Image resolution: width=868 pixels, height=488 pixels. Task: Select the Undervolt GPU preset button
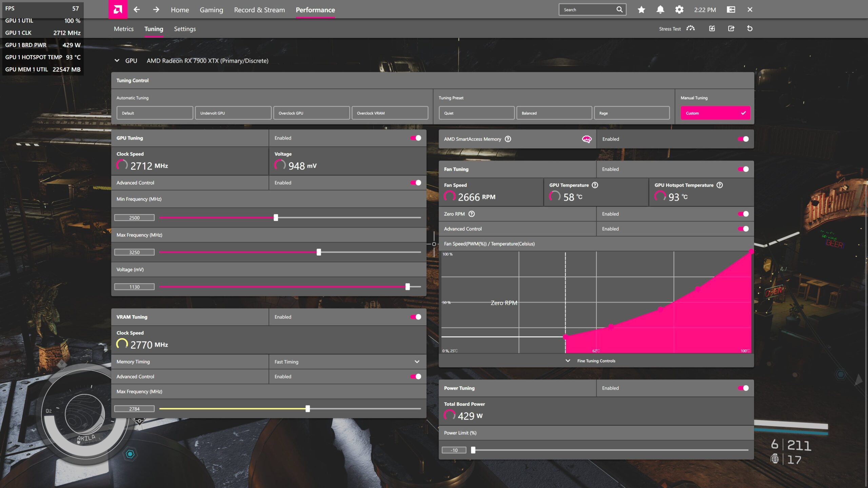[233, 113]
